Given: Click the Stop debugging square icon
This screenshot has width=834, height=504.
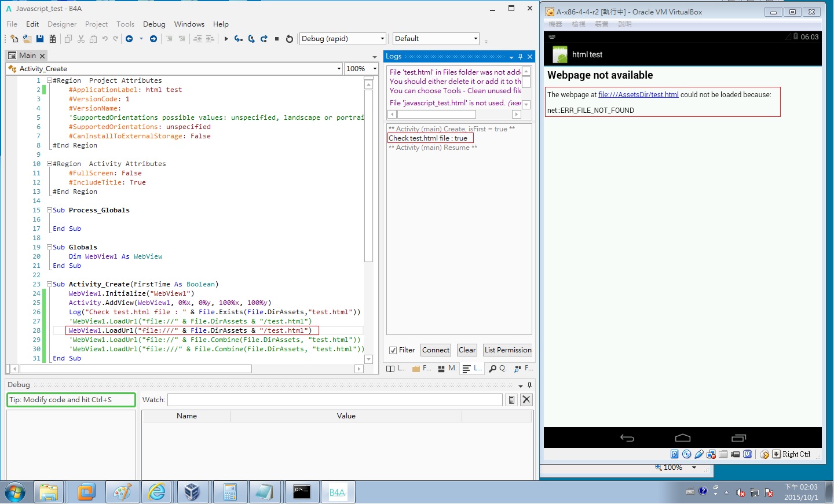Looking at the screenshot, I should point(277,39).
